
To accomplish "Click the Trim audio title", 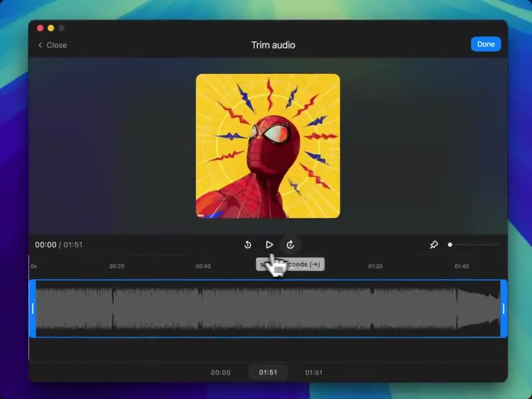I will (273, 45).
